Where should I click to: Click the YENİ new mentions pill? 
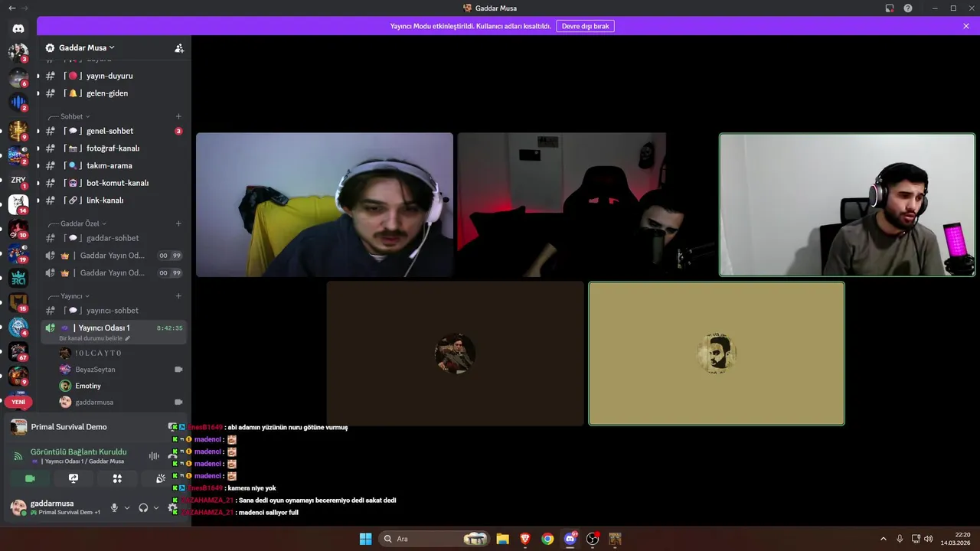tap(18, 402)
